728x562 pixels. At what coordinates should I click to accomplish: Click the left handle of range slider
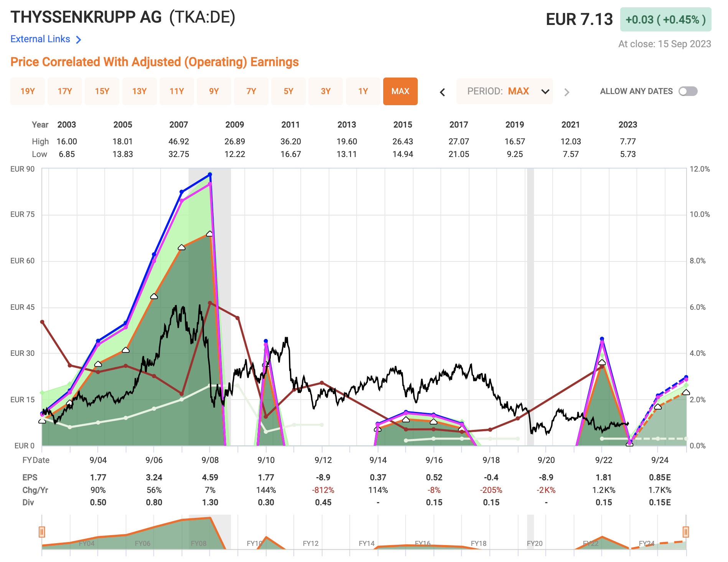coord(42,532)
